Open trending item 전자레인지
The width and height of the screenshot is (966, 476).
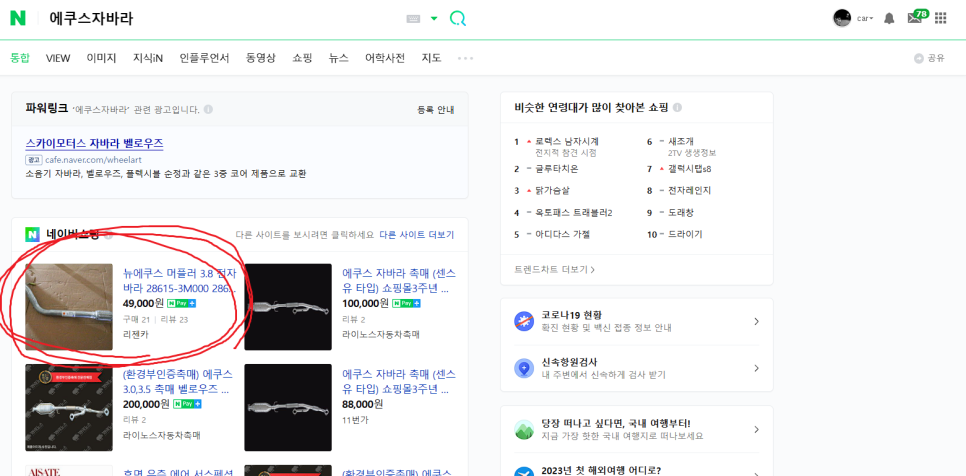pyautogui.click(x=689, y=190)
